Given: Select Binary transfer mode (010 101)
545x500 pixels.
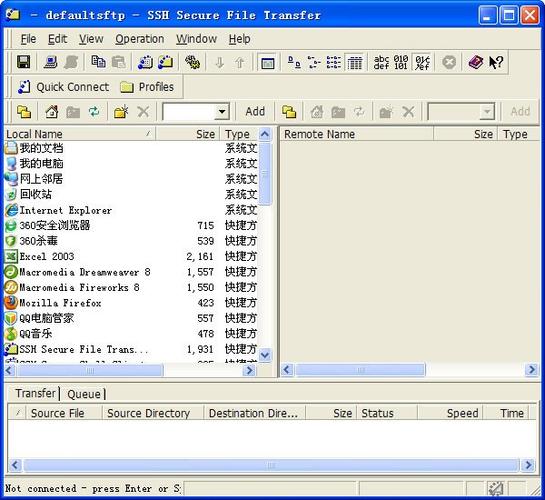Looking at the screenshot, I should coord(401,63).
